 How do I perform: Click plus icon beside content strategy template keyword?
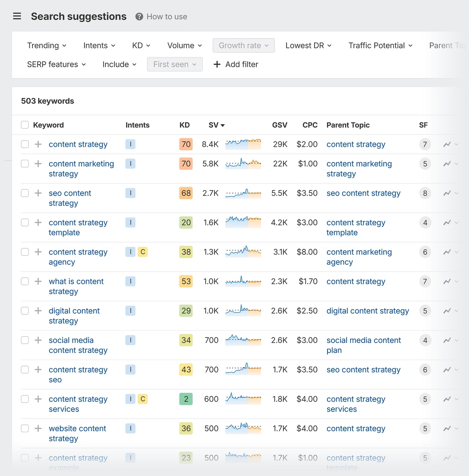(38, 223)
